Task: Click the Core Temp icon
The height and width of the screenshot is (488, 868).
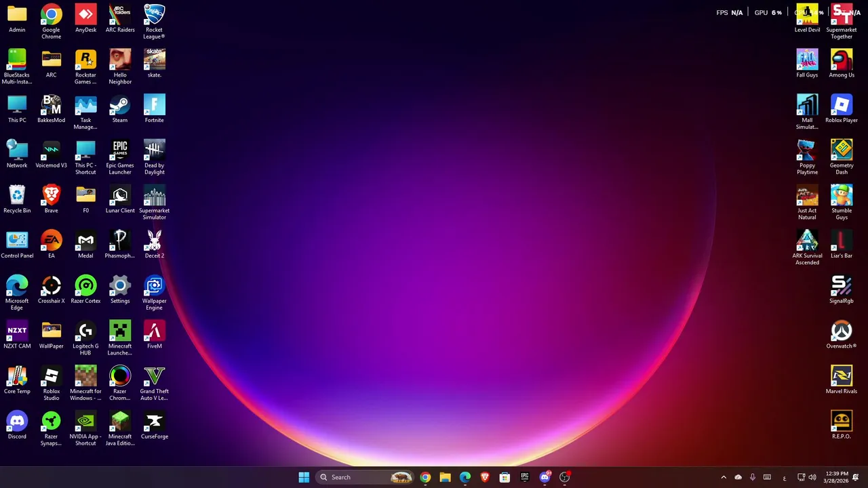Action: tap(17, 376)
